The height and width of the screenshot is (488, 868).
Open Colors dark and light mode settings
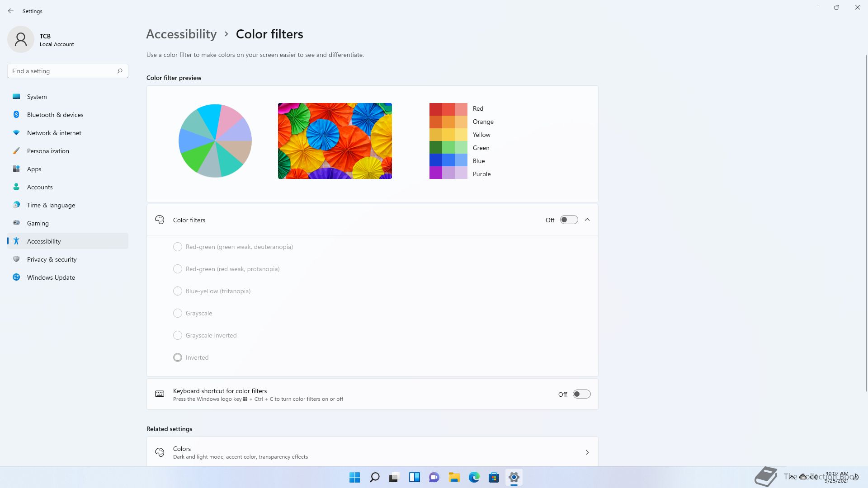[x=372, y=452]
